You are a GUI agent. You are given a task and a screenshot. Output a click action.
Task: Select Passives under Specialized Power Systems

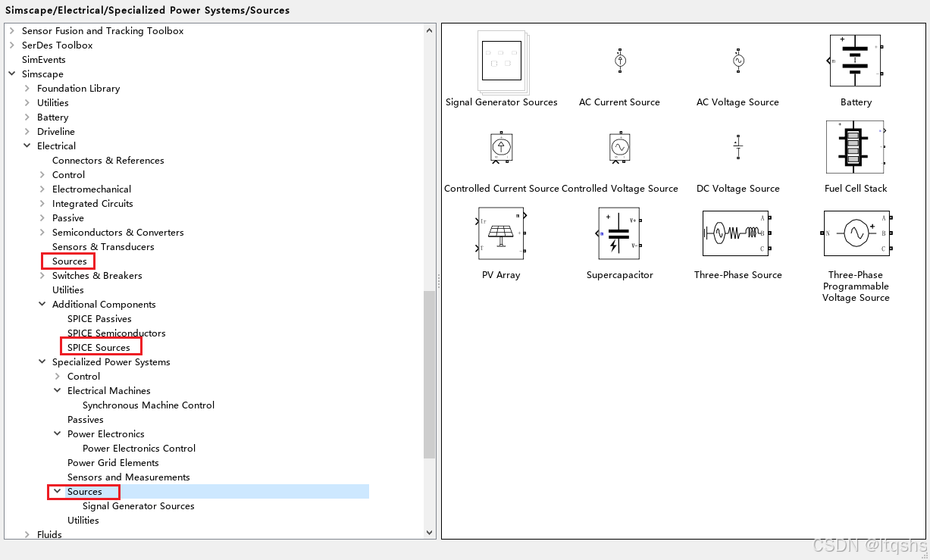pos(86,420)
